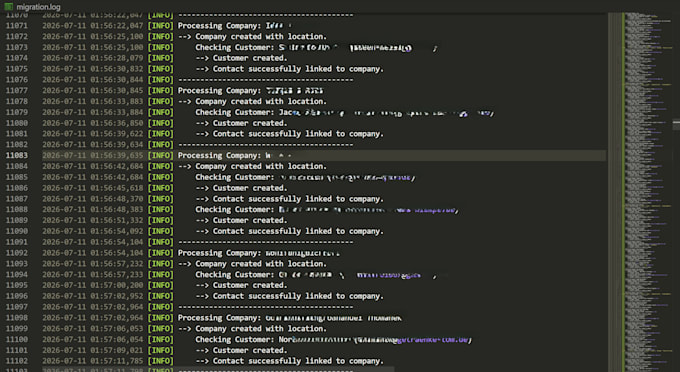Click "Checking Customer:" text on line 11088
This screenshot has width=680, height=372.
[235, 210]
